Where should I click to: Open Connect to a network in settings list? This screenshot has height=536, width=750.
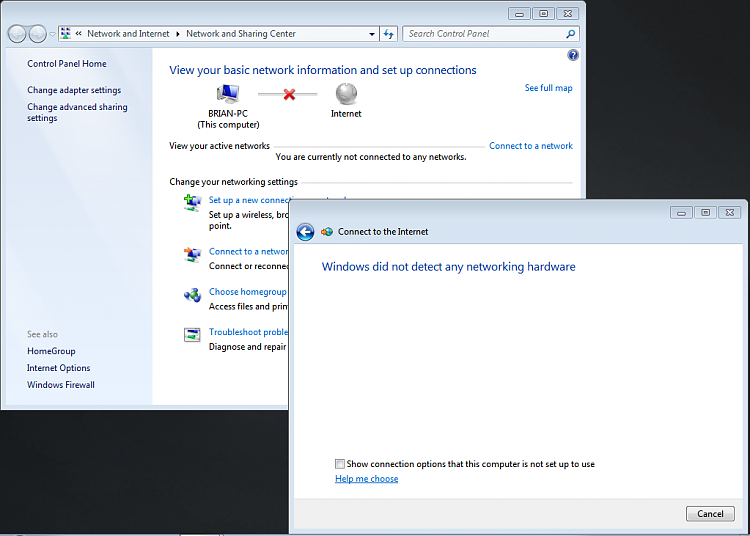[x=249, y=252]
